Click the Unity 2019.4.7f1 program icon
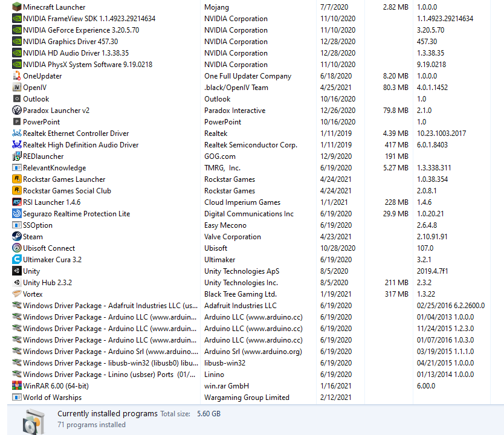The height and width of the screenshot is (435, 504). (17, 271)
